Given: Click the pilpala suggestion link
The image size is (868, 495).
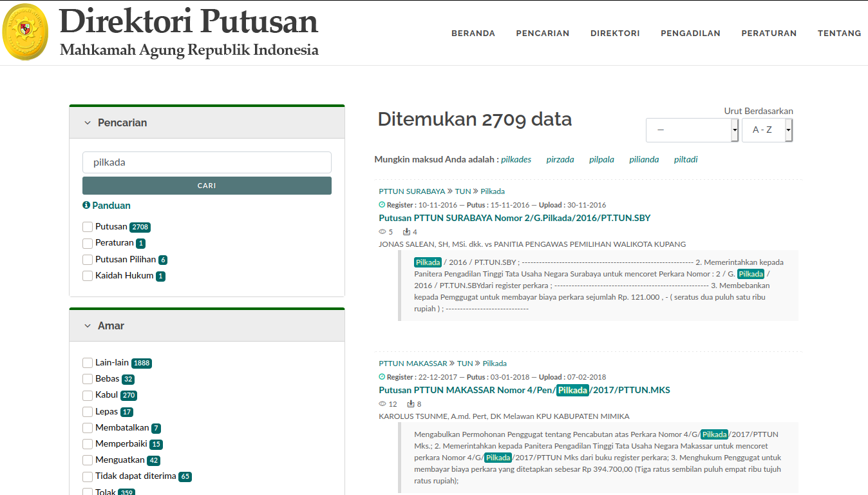Looking at the screenshot, I should click(x=601, y=159).
